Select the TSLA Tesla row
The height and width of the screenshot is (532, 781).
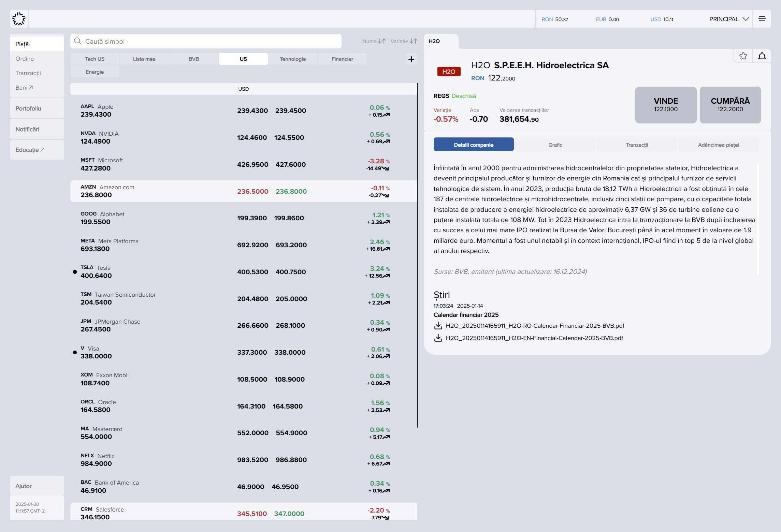click(x=243, y=272)
